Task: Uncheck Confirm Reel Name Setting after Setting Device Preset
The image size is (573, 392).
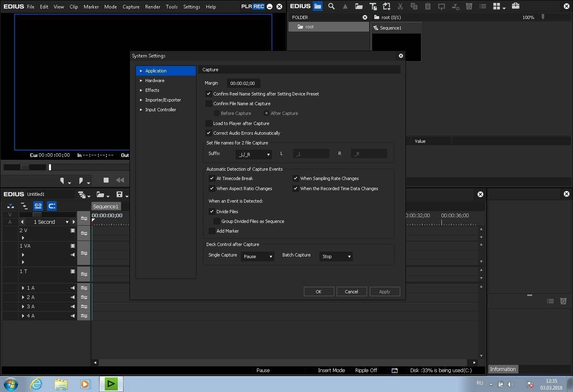Action: click(x=209, y=94)
